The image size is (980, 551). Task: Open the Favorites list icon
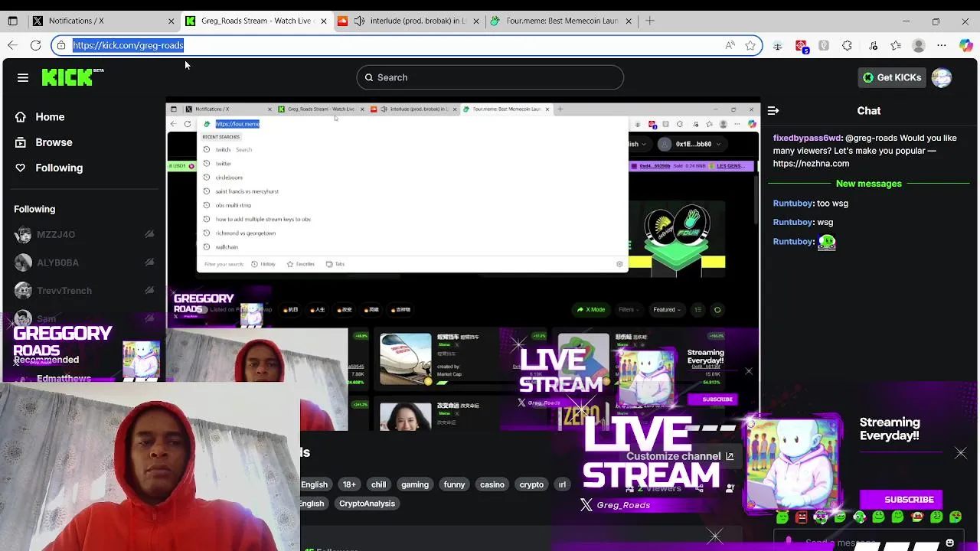pos(896,45)
